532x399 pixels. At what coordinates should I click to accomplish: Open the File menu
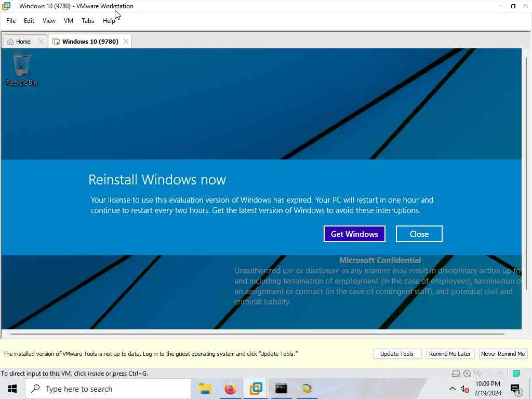pos(11,21)
